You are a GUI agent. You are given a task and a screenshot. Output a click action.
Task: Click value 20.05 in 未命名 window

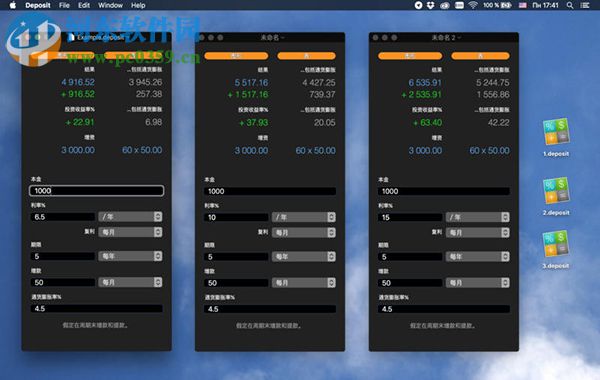(x=324, y=122)
